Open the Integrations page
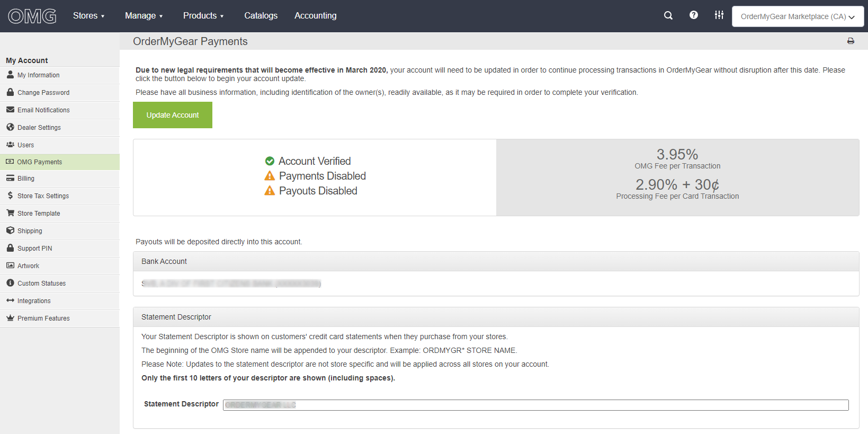Image resolution: width=868 pixels, height=434 pixels. coord(60,301)
